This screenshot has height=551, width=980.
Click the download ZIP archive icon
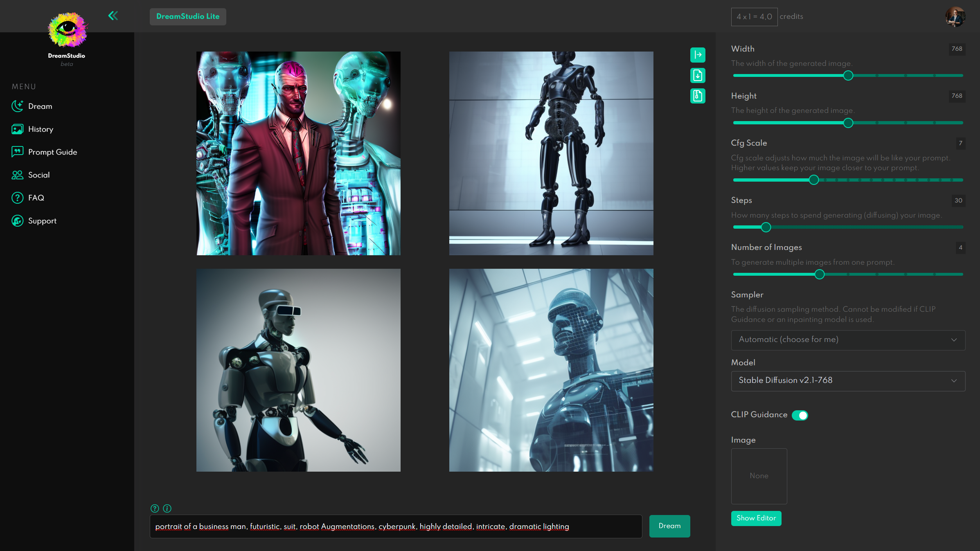[x=698, y=96]
